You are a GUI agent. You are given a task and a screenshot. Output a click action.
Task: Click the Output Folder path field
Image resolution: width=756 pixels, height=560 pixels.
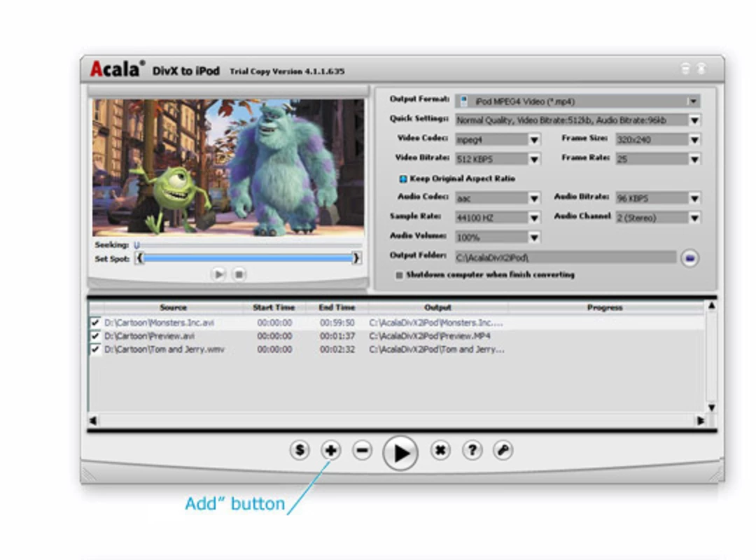(566, 258)
